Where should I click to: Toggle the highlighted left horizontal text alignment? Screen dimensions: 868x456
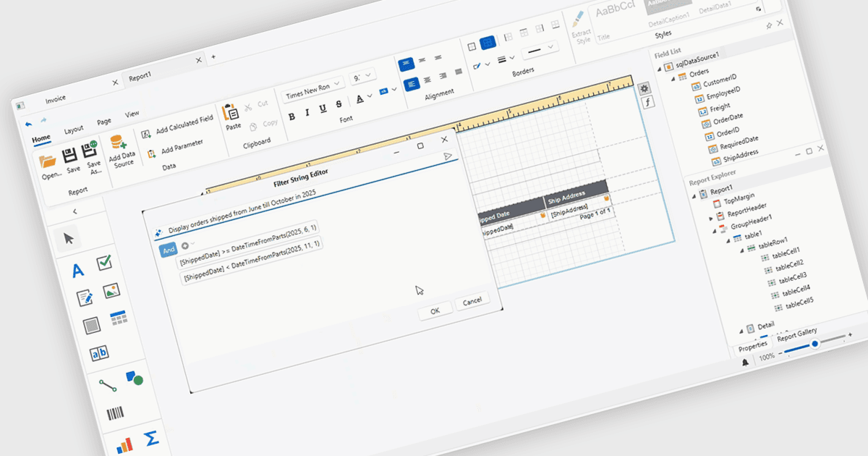411,84
